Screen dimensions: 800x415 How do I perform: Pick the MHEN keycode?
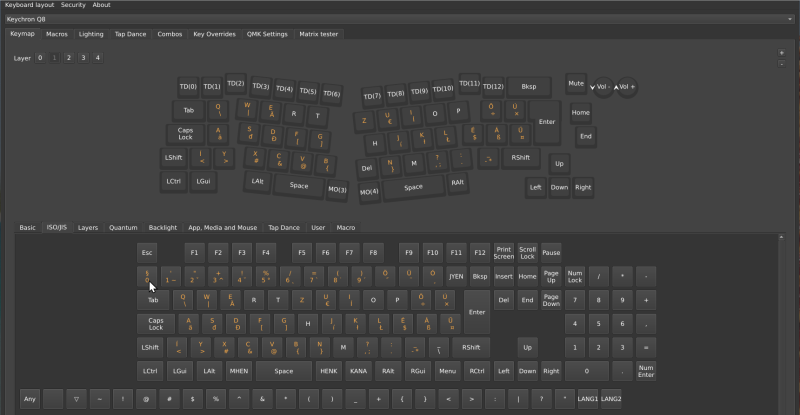tap(239, 371)
